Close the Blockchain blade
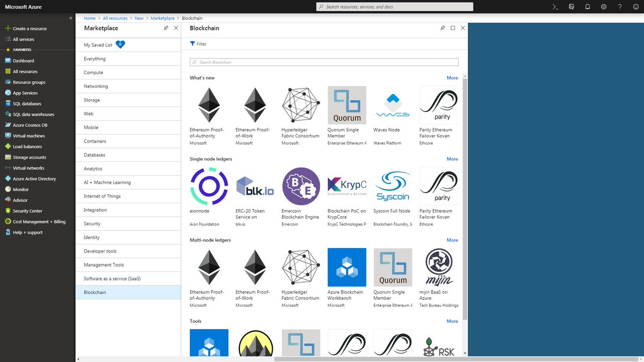The image size is (644, 362). coord(463,28)
